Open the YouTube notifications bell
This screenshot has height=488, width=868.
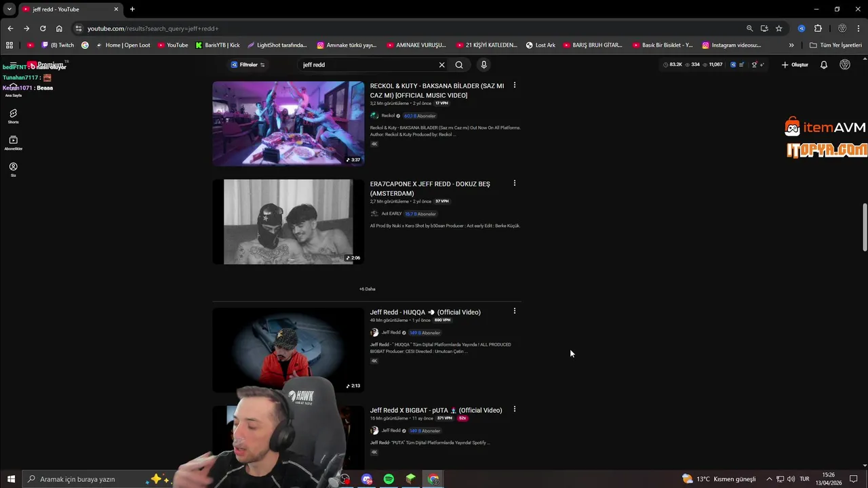click(x=824, y=65)
